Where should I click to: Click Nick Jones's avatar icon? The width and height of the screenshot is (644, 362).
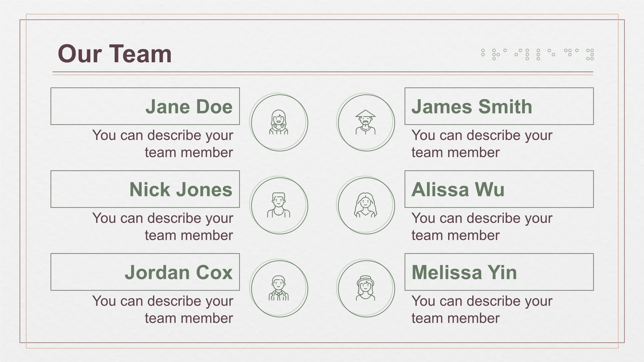pyautogui.click(x=278, y=205)
